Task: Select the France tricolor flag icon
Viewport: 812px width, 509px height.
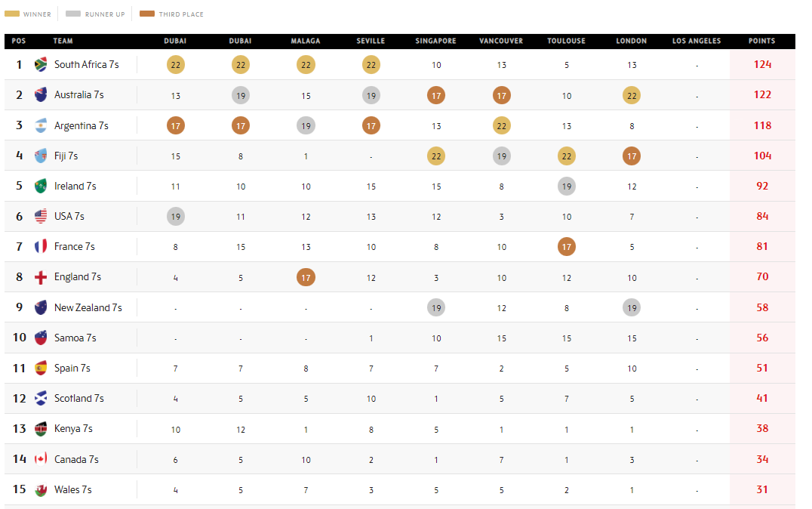Action: (42, 247)
